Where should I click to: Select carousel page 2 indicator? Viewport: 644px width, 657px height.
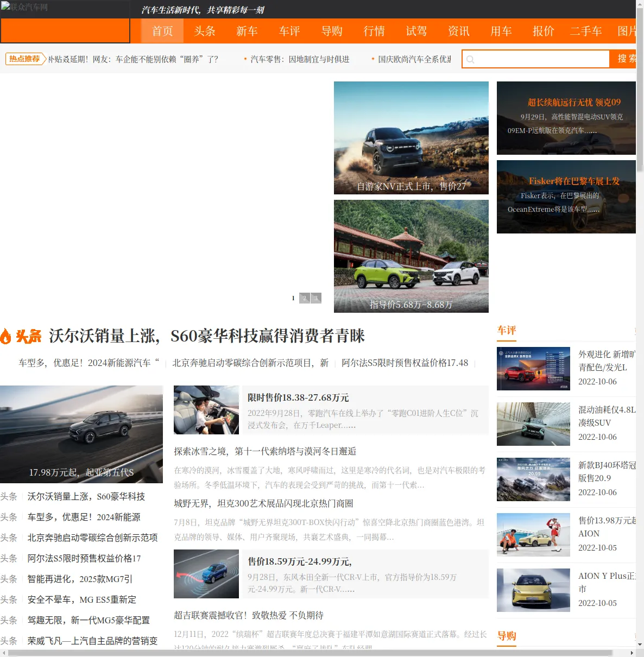coord(305,298)
